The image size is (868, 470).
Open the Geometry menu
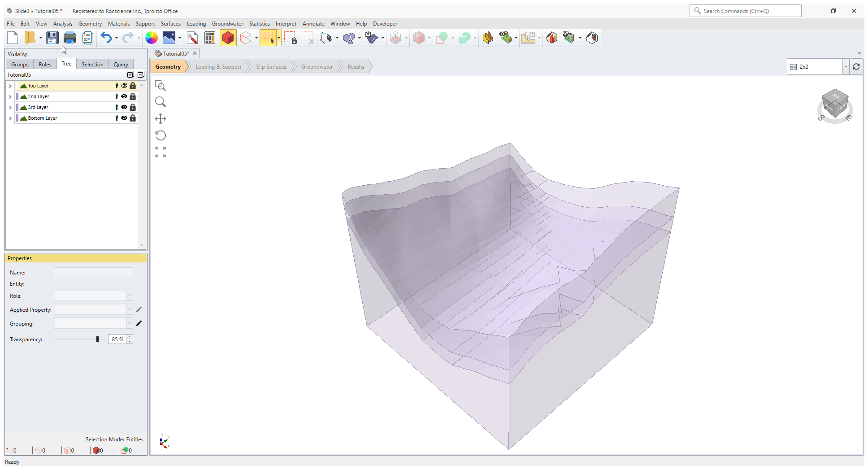[90, 24]
